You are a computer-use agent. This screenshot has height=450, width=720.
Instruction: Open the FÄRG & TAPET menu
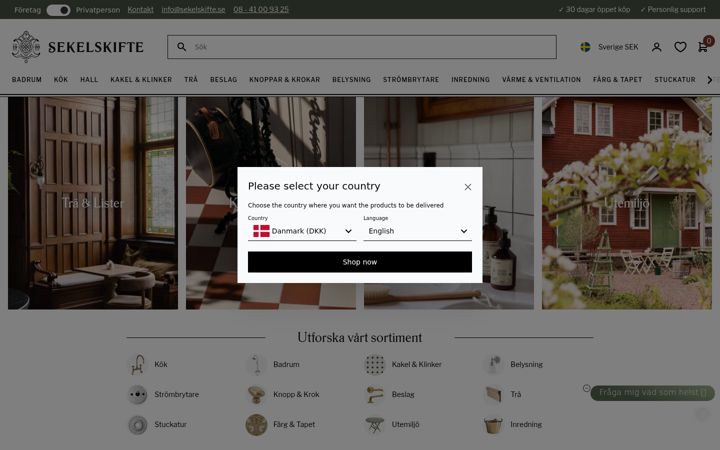(618, 79)
